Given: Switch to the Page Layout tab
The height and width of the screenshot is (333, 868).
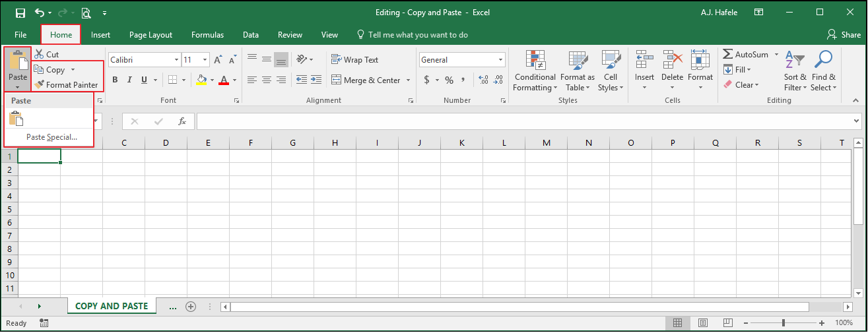Looking at the screenshot, I should 150,35.
